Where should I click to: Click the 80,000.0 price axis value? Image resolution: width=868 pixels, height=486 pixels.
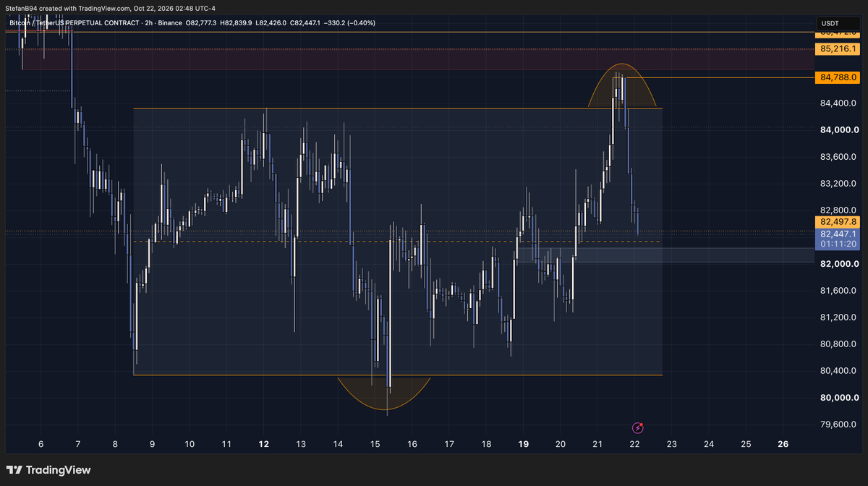point(839,398)
